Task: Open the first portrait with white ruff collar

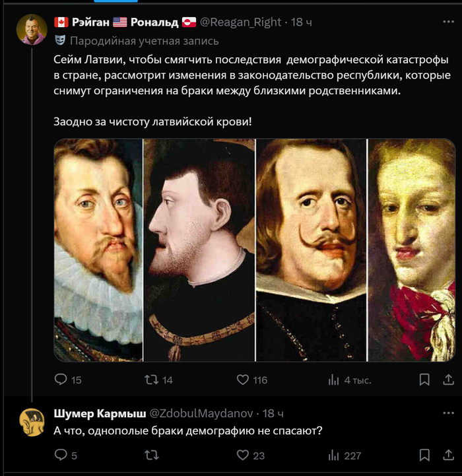Action: [98, 250]
